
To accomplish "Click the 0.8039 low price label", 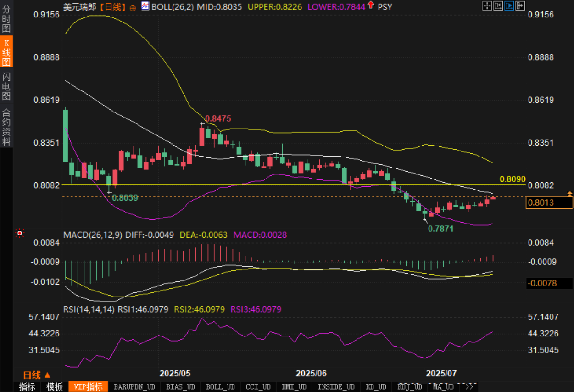I will click(125, 197).
